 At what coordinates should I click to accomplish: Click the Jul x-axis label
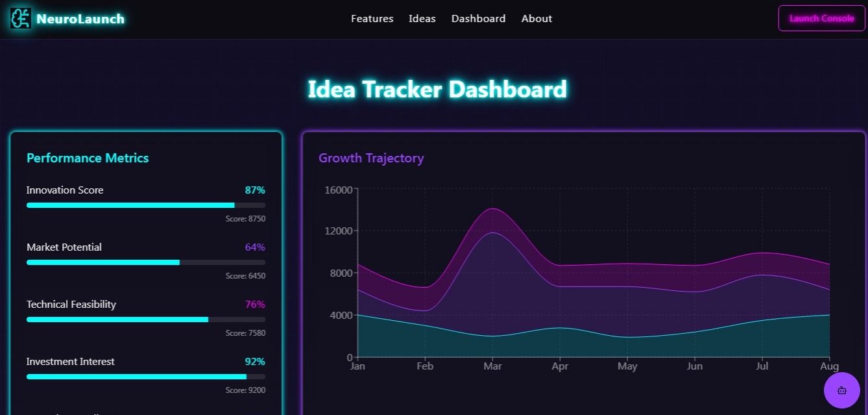tap(762, 366)
